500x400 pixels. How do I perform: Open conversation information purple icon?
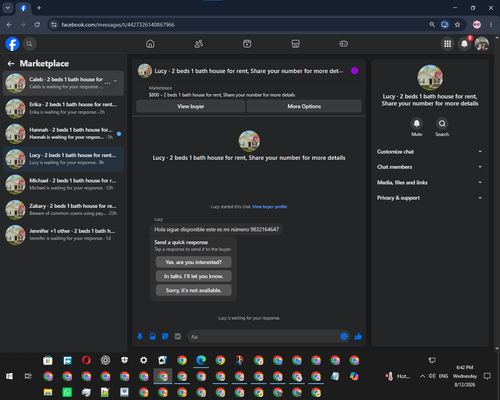point(354,71)
